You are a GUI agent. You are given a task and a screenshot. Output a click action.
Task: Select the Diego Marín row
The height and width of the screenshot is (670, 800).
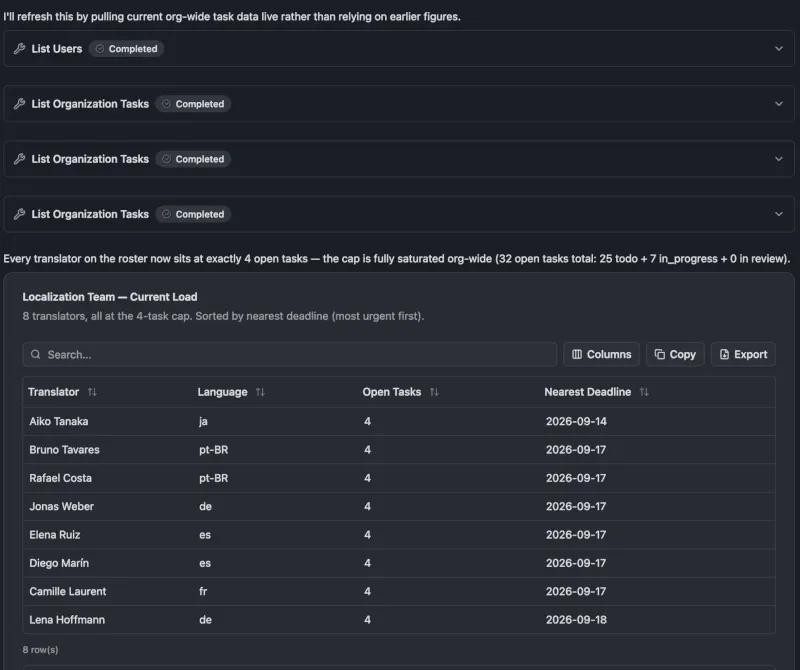pos(399,563)
